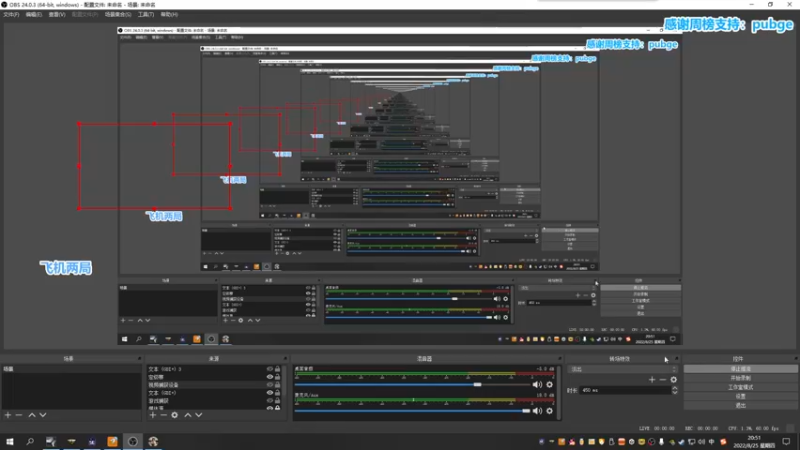This screenshot has width=800, height=450.
Task: Decrease transition duration with the down arrow
Action: [x=674, y=392]
